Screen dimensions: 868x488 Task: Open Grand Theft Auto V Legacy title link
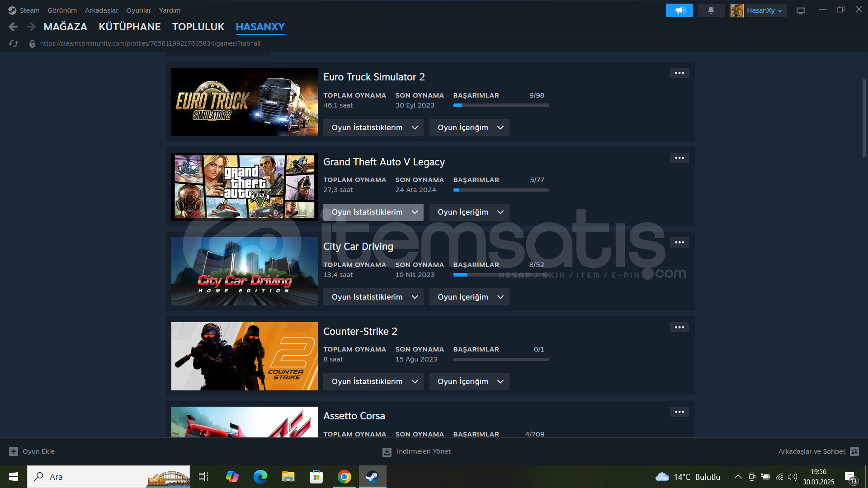(x=384, y=162)
